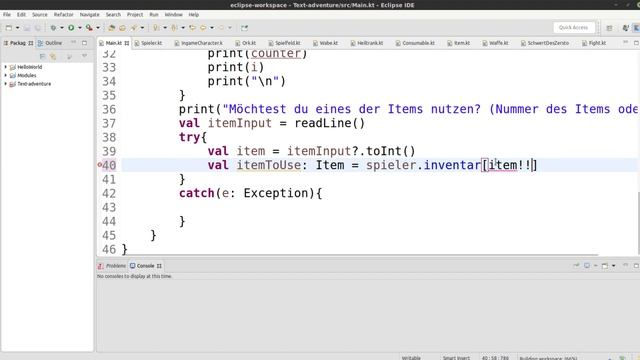Image resolution: width=640 pixels, height=360 pixels.
Task: Switch to the IngameCharacter.k editor tab
Action: [199, 43]
